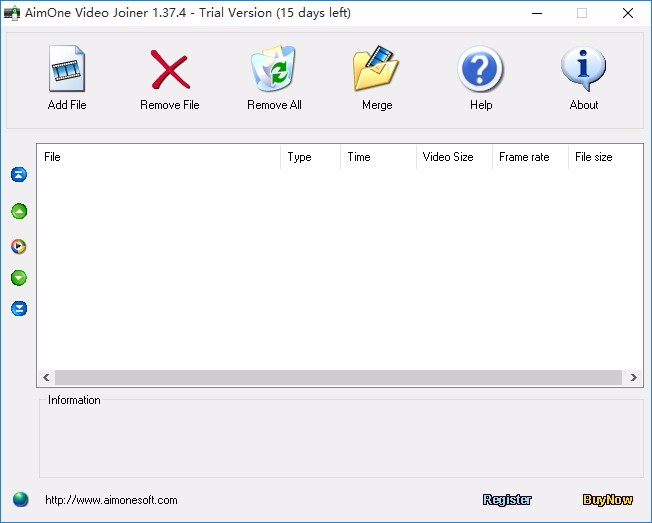This screenshot has height=523, width=652.
Task: Click the Remove All recycle bin icon
Action: [273, 68]
